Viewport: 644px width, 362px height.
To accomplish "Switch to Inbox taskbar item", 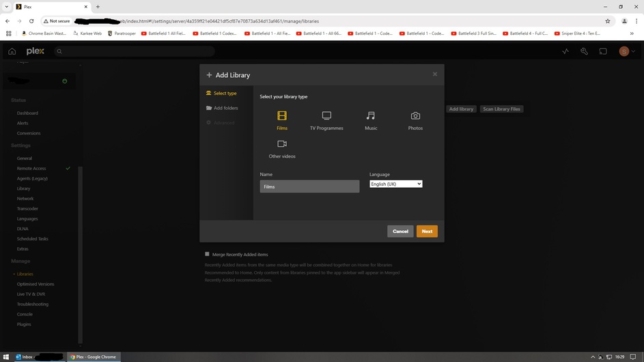I will tap(40, 357).
